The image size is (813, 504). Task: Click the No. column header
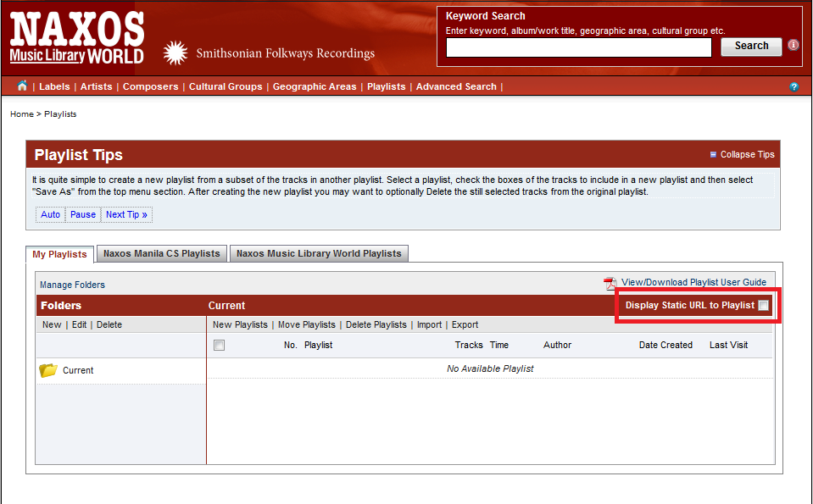coord(290,345)
